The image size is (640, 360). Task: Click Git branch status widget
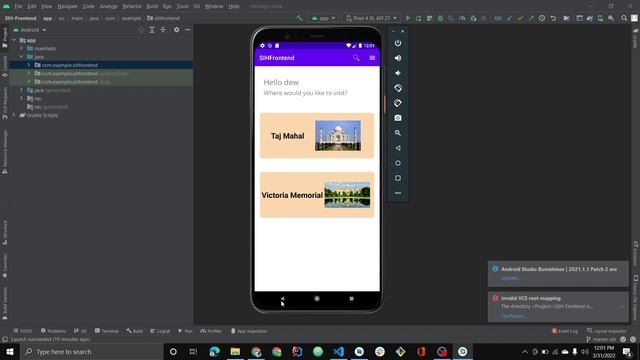coord(601,339)
